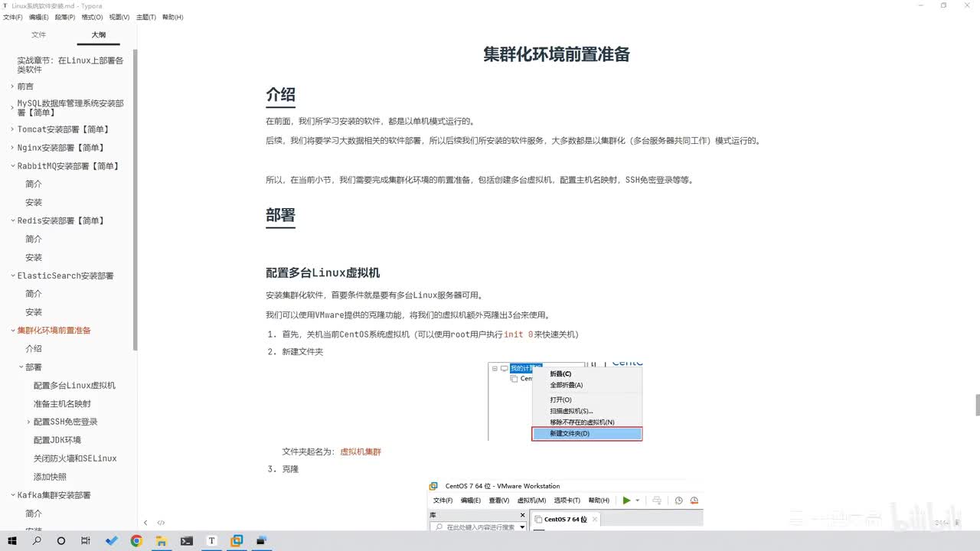This screenshot has width=980, height=551.
Task: Collapse the Redis安装部署 outline chevron
Action: tap(12, 220)
